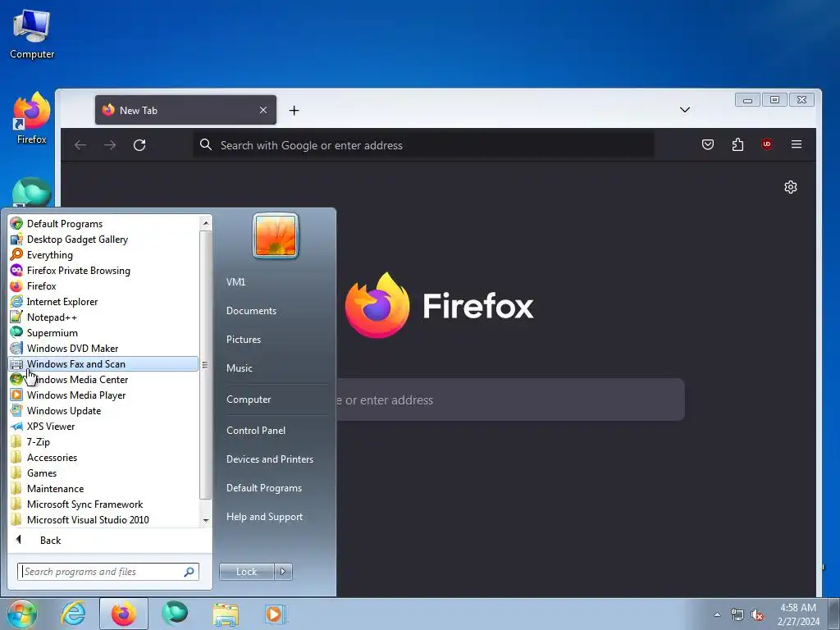Open Windows DVD Maker
840x630 pixels.
coord(103,348)
